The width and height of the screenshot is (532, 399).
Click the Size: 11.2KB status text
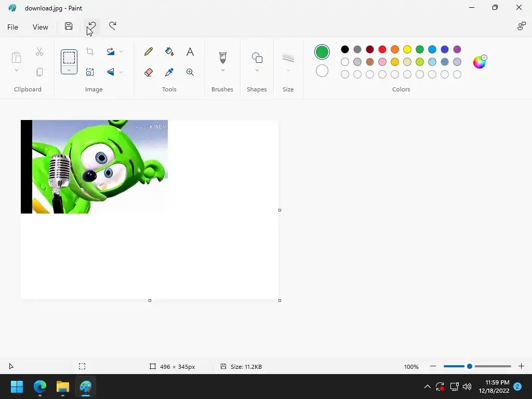[x=246, y=367]
